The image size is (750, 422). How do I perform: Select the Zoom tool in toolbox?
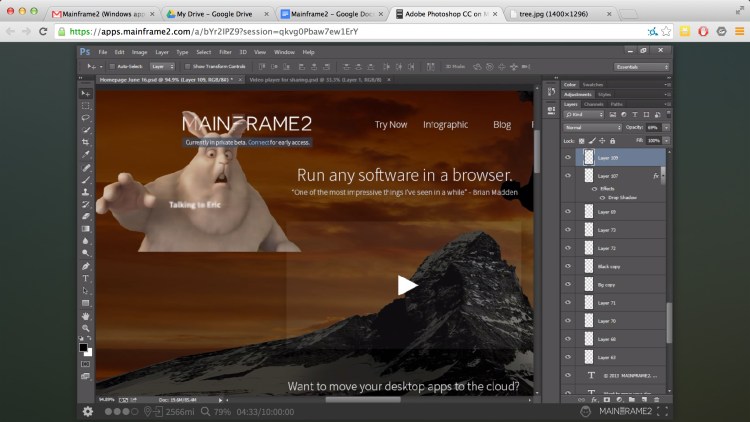tap(86, 328)
